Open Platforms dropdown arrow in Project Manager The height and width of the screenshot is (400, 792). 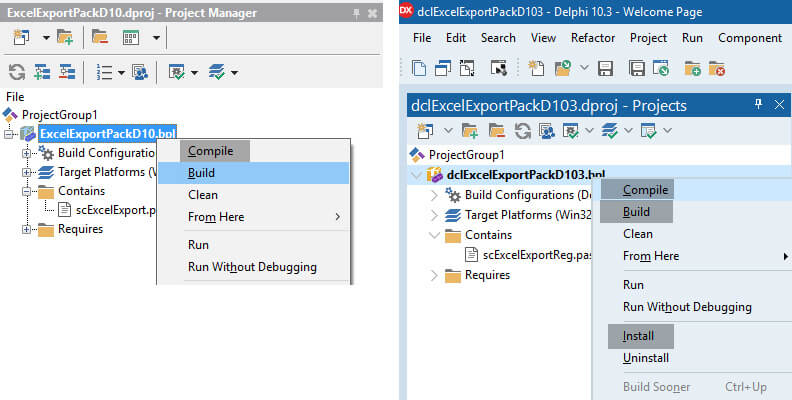(x=234, y=73)
